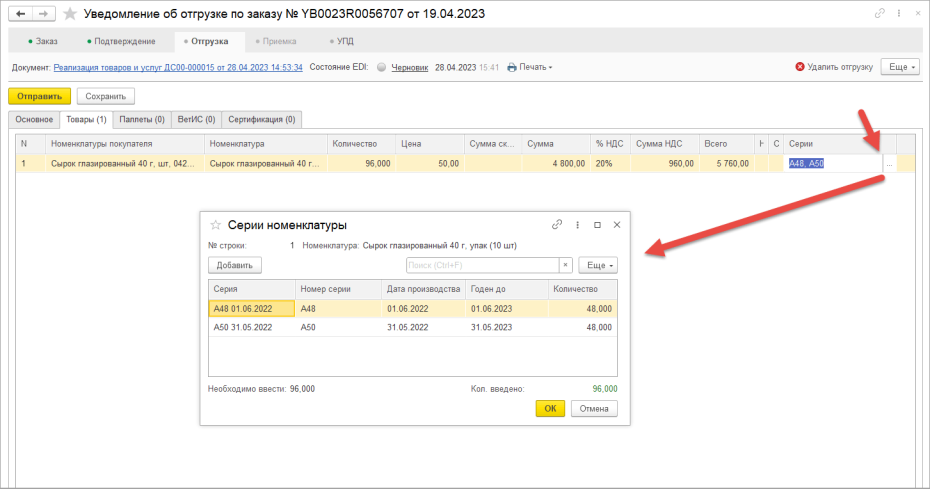Maximize the Серии номенклатуры dialog

597,225
